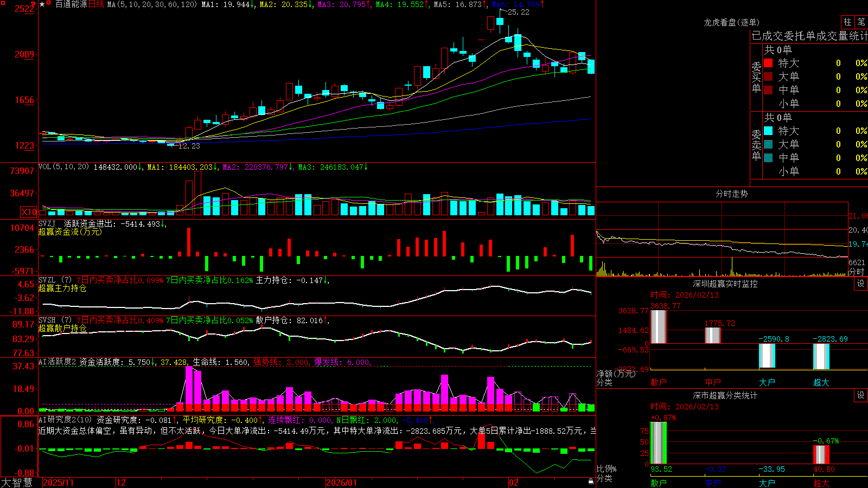Click the 中户 1775.72 bar in 实时监控
Viewport: 868px width, 488px height.
(x=713, y=336)
